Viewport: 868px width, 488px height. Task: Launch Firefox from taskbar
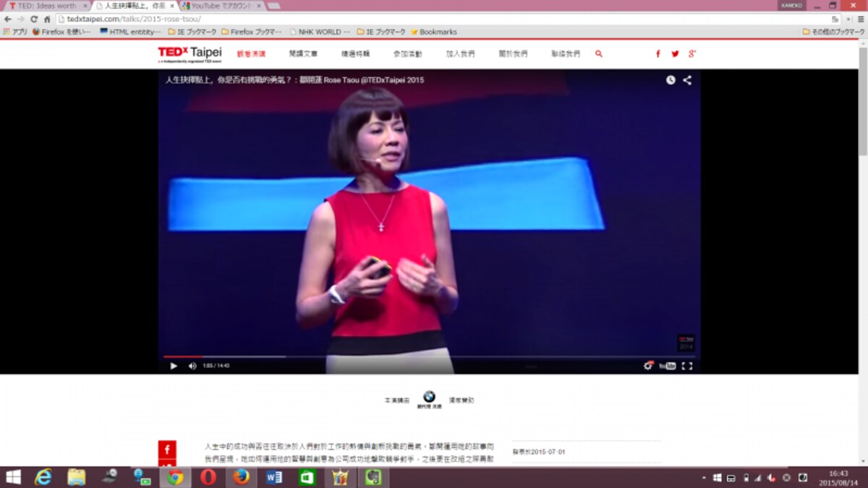pyautogui.click(x=242, y=477)
